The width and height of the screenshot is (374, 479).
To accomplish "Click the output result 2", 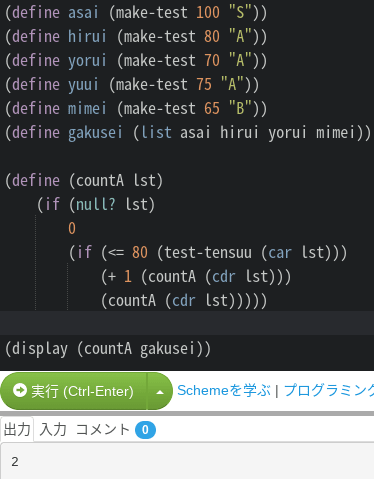I will pyautogui.click(x=15, y=462).
